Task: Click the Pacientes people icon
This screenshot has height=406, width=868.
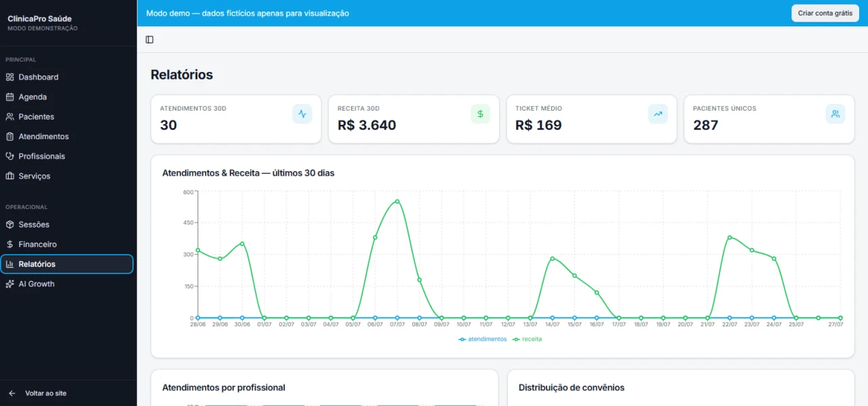Action: pyautogui.click(x=9, y=117)
